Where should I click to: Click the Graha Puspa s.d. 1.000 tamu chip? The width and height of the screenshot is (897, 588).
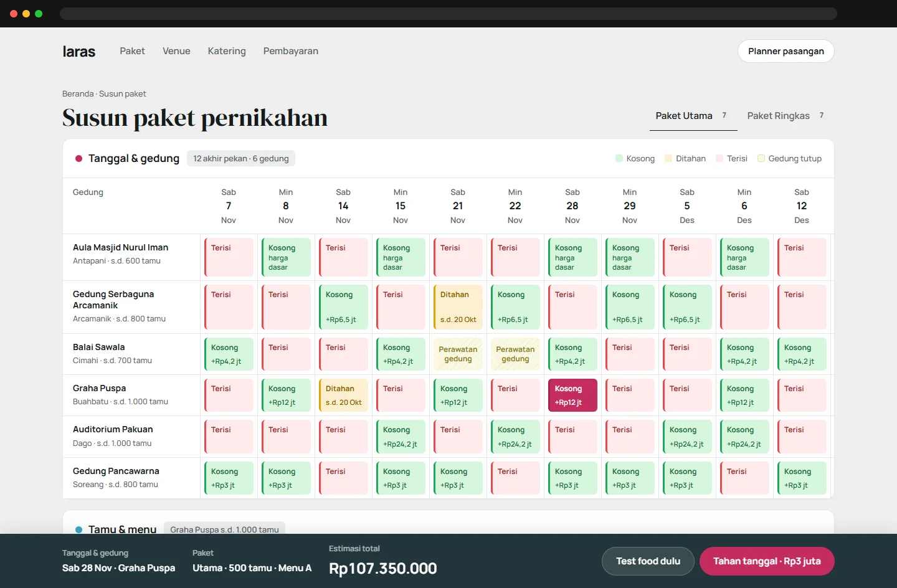[x=224, y=529]
